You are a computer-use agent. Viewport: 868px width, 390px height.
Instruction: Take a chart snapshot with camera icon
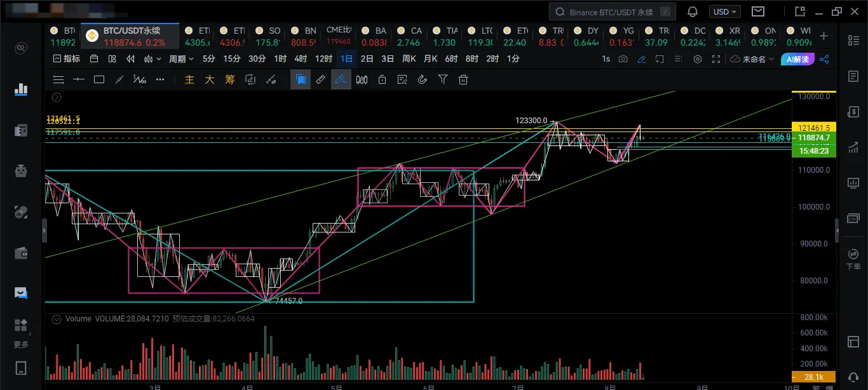(623, 58)
